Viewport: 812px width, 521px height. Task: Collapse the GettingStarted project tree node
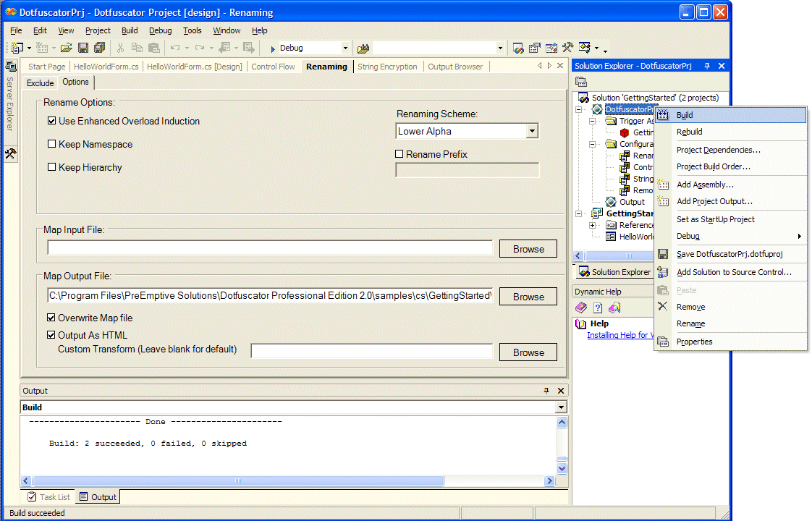tap(578, 213)
